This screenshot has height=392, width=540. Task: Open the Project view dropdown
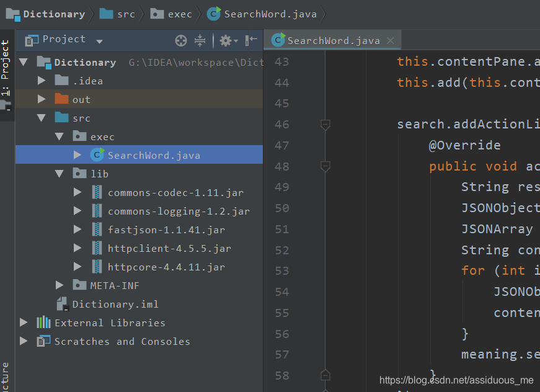point(100,42)
